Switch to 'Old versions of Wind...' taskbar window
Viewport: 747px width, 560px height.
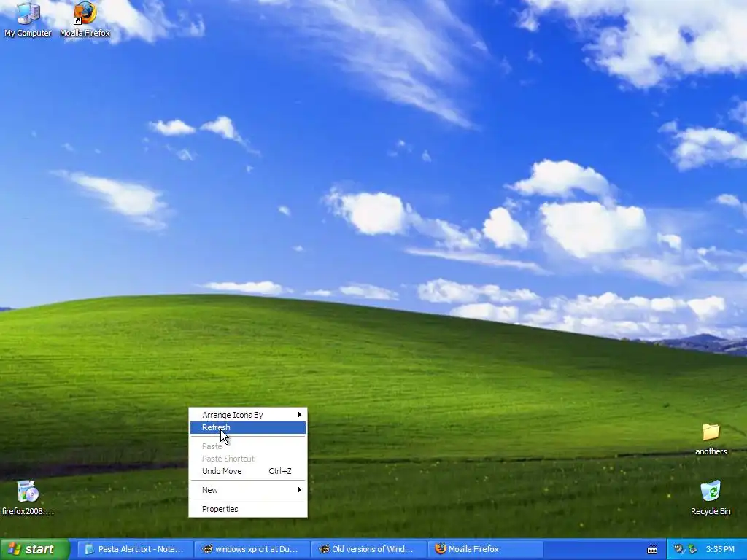(370, 549)
